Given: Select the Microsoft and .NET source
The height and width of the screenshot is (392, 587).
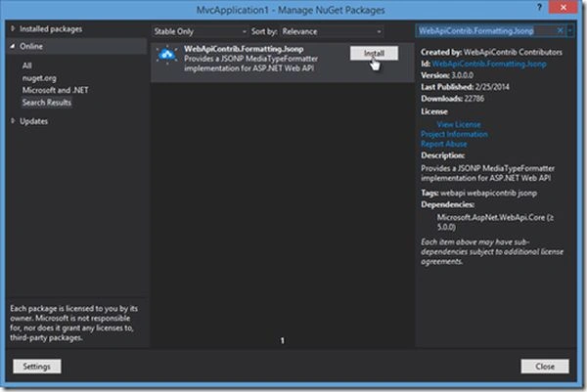Looking at the screenshot, I should 56,90.
